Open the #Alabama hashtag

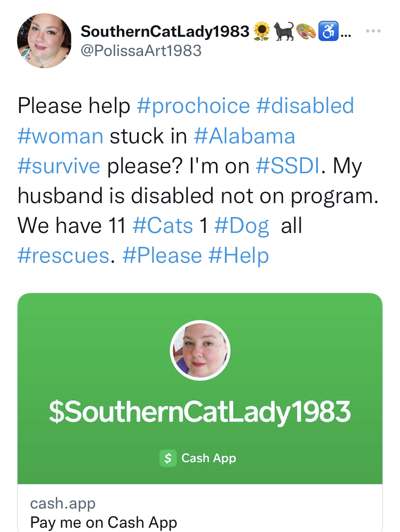click(244, 136)
